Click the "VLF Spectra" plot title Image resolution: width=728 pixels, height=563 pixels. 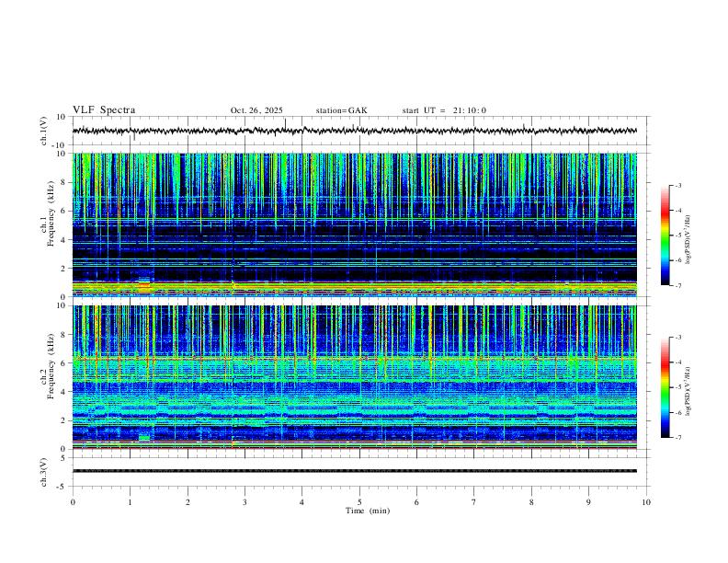(104, 110)
